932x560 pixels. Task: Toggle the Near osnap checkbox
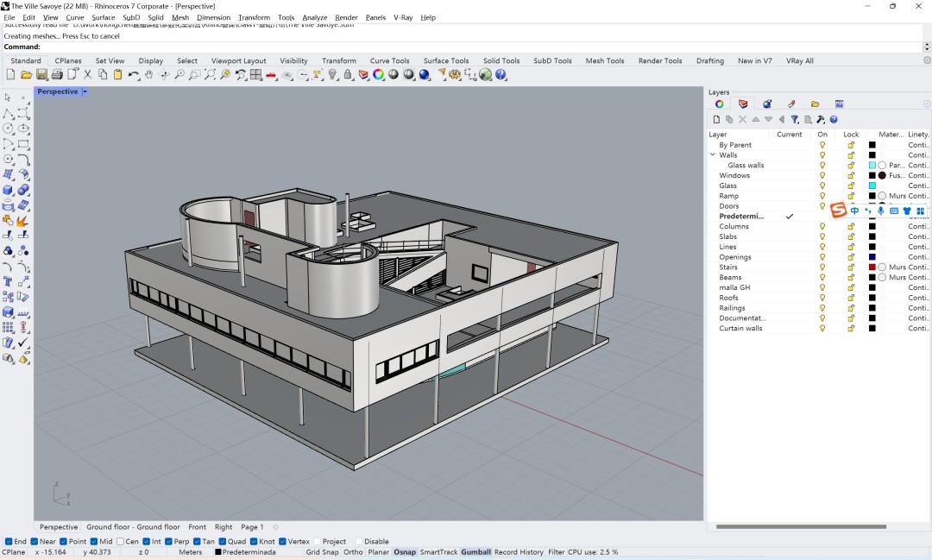coord(35,542)
